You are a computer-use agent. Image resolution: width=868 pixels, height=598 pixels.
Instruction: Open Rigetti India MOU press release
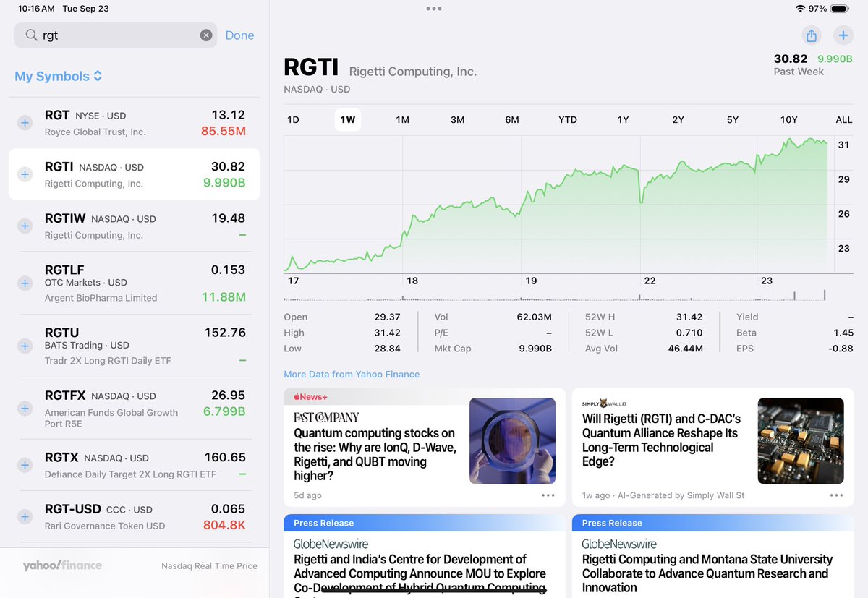pos(425,556)
